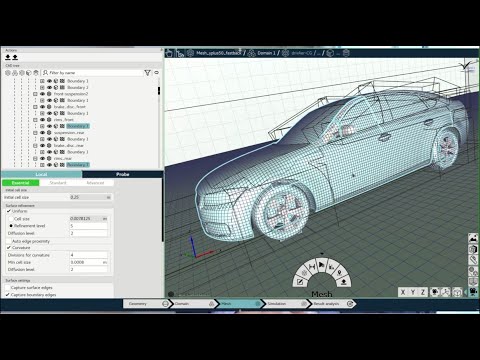
Task: Click the dimension measure icon in radial menu
Action: click(312, 267)
